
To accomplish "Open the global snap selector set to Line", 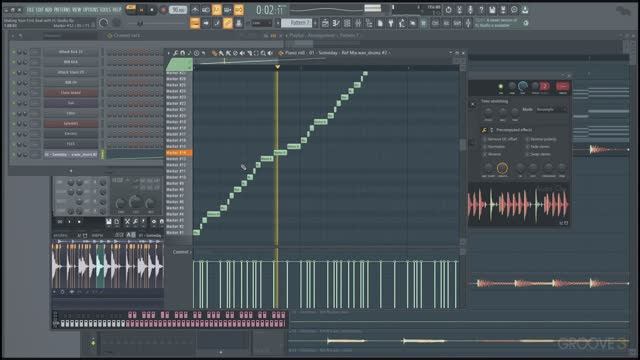I will point(262,23).
